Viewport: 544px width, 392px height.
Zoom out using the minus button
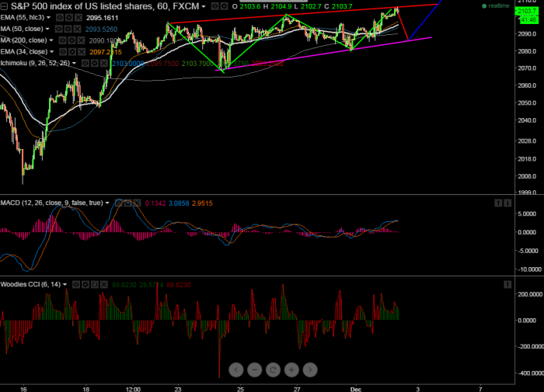[x=254, y=369]
